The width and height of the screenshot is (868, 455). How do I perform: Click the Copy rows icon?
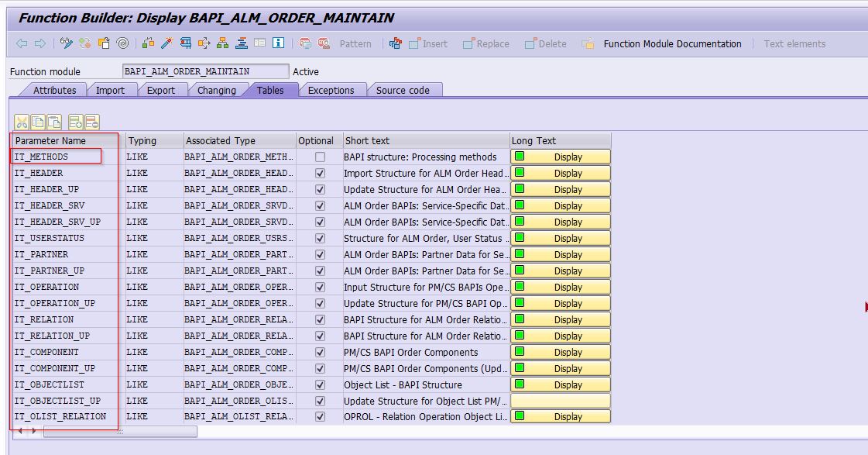pos(38,121)
